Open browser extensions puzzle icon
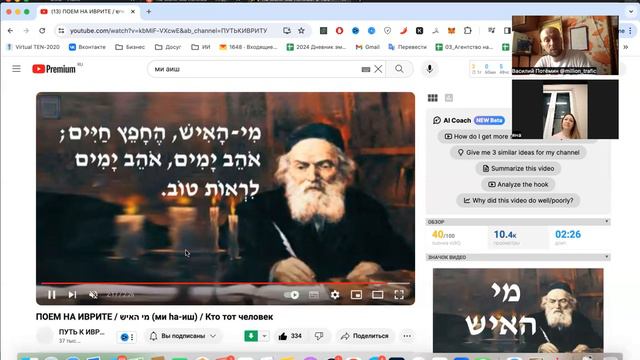This screenshot has width=640, height=360. click(468, 31)
